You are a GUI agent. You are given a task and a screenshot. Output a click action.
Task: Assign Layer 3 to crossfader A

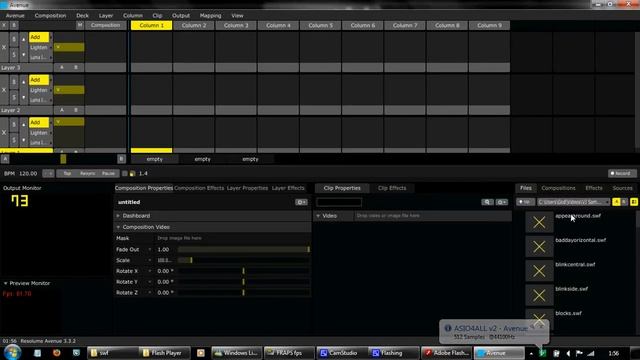62,67
